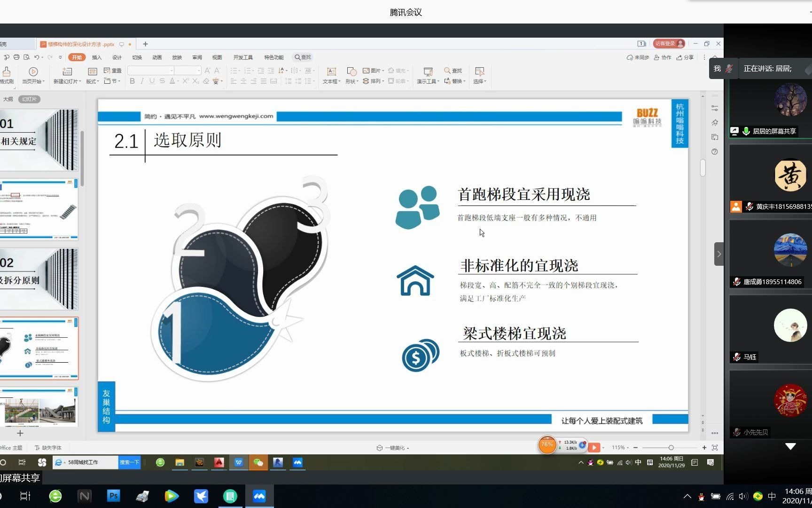
Task: Click the 查找 search box in the tab bar
Action: (x=303, y=57)
